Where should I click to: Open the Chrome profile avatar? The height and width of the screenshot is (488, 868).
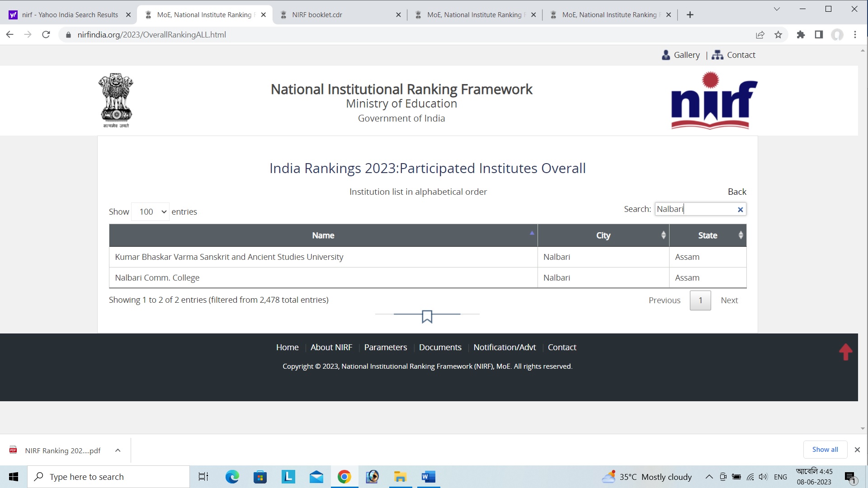tap(837, 35)
